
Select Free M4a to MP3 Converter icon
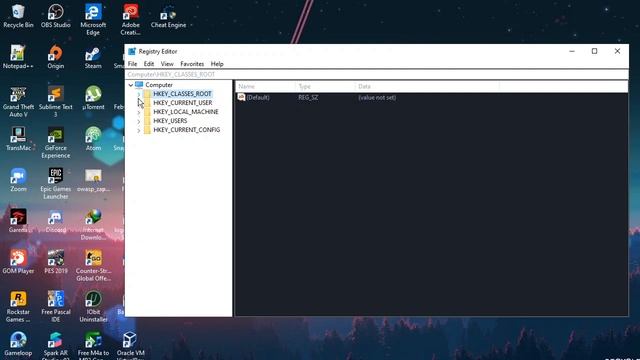pos(93,345)
